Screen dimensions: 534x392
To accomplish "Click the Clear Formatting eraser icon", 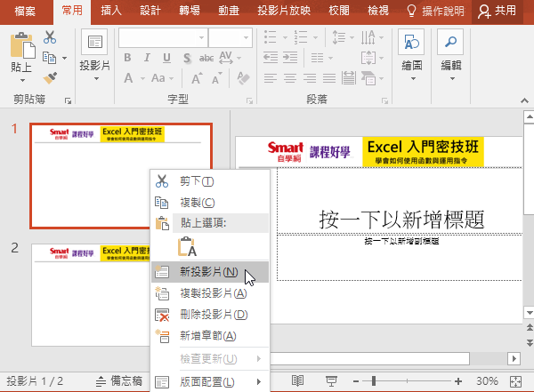I will pyautogui.click(x=243, y=78).
